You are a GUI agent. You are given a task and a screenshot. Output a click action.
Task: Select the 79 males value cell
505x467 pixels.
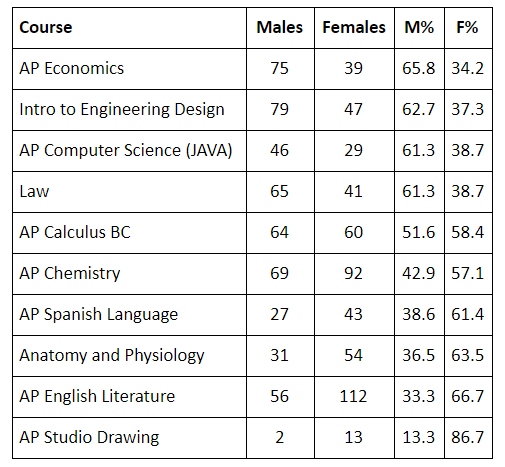pyautogui.click(x=280, y=110)
